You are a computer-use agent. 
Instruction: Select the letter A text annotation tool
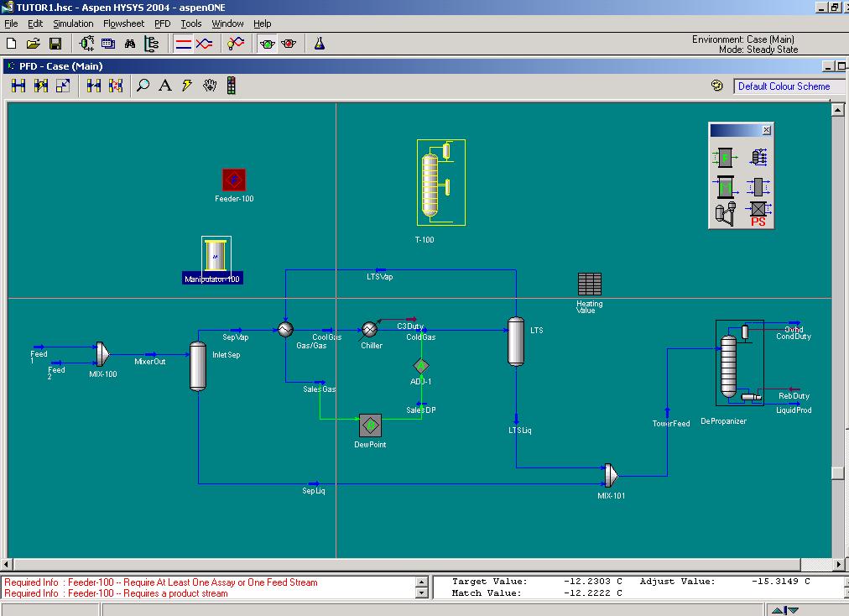pos(165,86)
